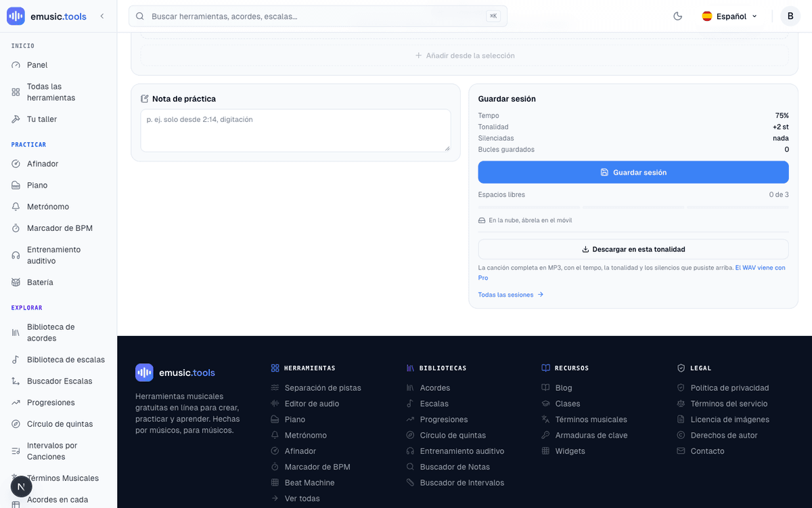Click the Política de privacidad shield icon
Screen dimensions: 812x508
(x=681, y=388)
